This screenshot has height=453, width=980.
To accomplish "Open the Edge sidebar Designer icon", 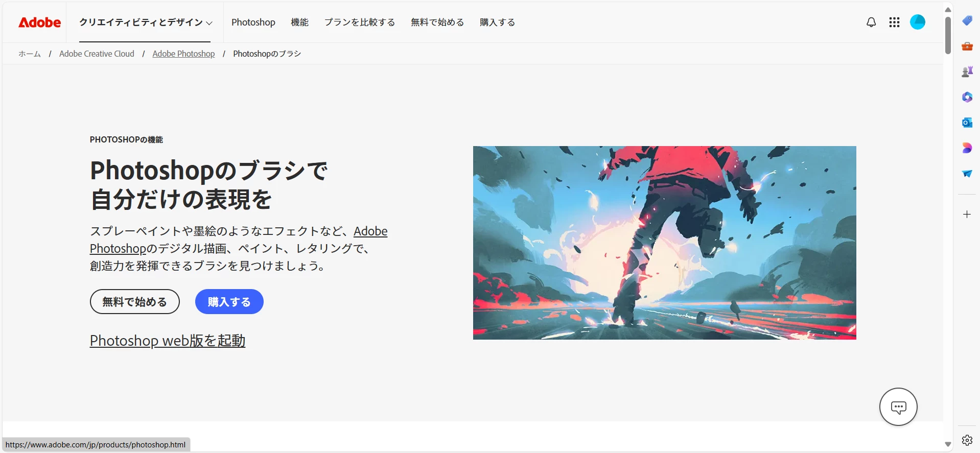I will click(967, 148).
